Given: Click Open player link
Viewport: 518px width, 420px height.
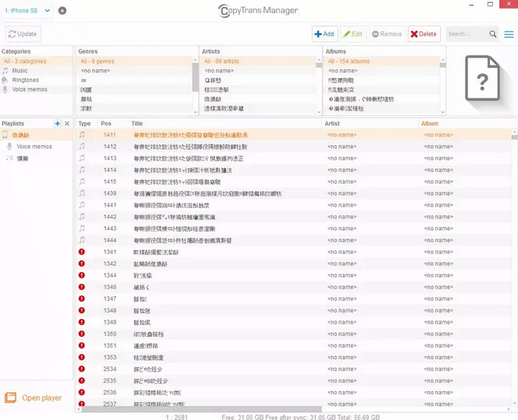Looking at the screenshot, I should (42, 398).
